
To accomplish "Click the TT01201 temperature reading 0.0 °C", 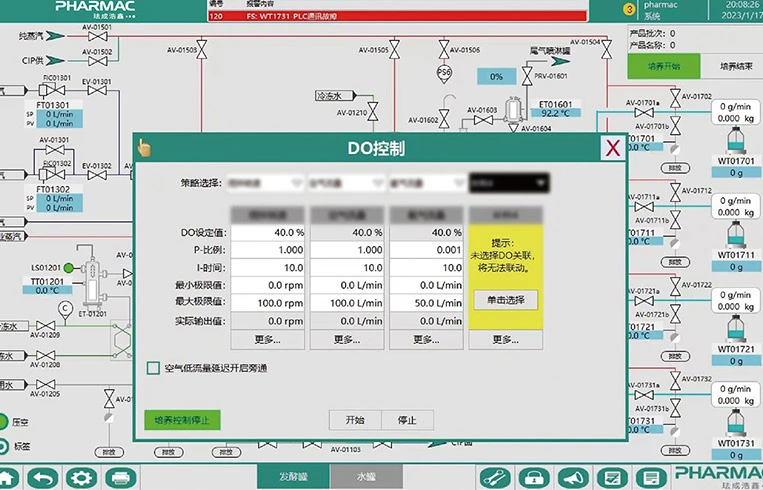I will 47,290.
